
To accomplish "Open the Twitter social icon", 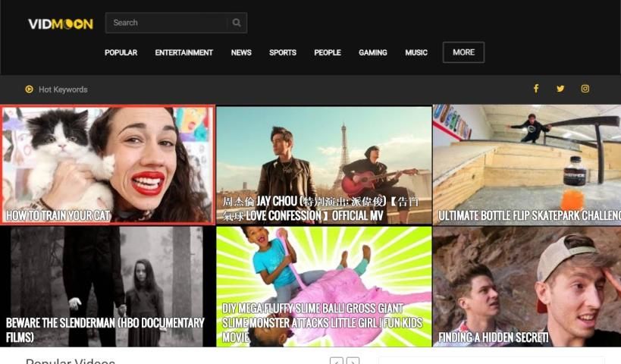I will (560, 89).
